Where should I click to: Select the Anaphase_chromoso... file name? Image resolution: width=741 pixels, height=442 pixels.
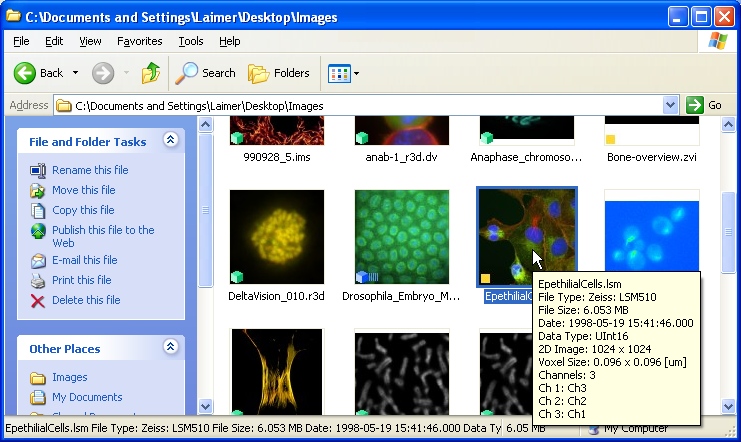click(x=526, y=157)
